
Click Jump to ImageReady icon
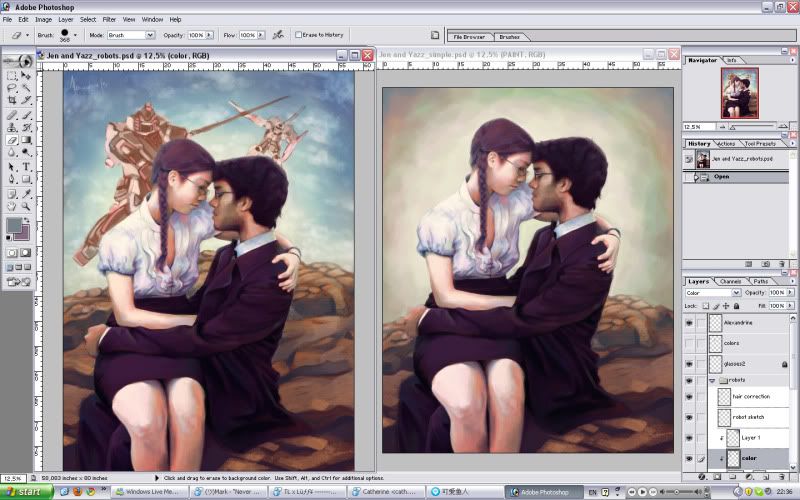[x=19, y=282]
